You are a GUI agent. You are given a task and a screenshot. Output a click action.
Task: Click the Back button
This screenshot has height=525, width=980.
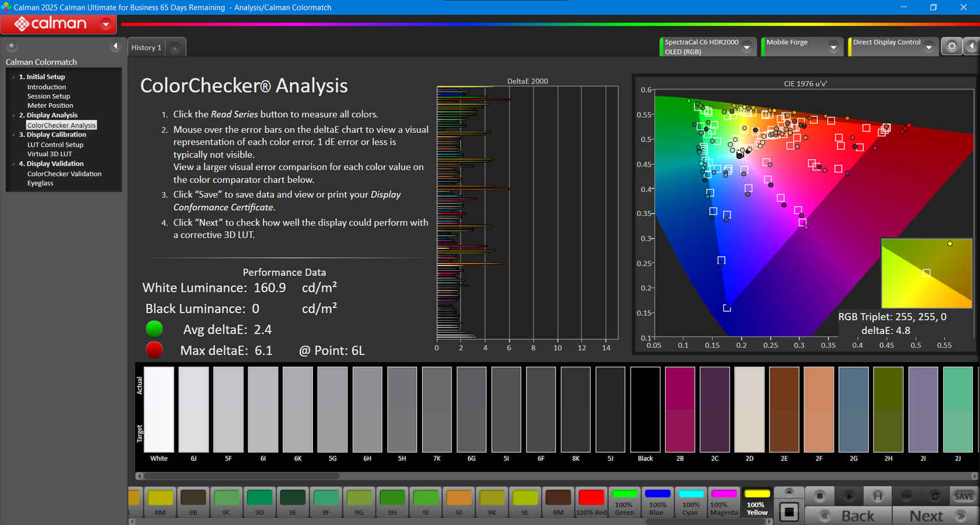tap(847, 515)
